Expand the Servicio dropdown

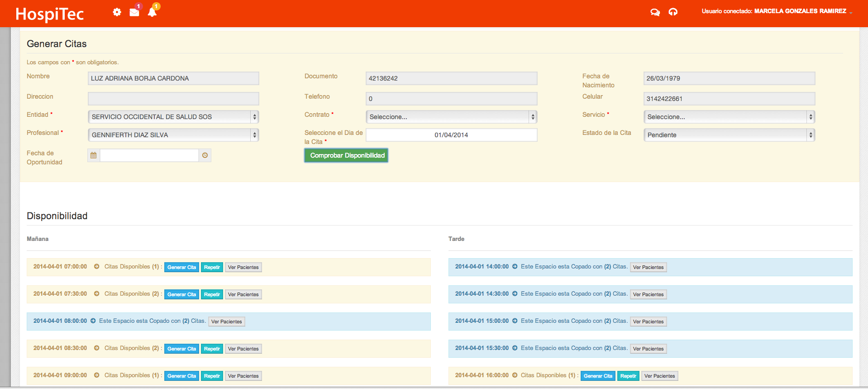[x=729, y=117]
